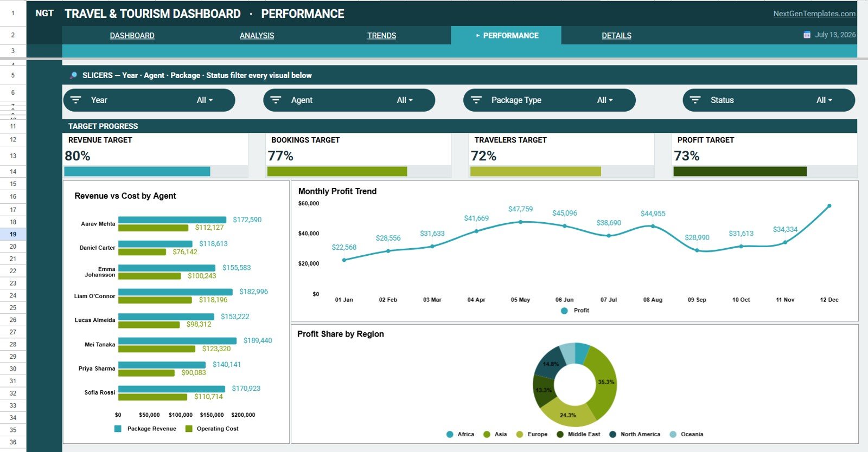This screenshot has height=452, width=868.
Task: Select row header 1
Action: (x=13, y=13)
